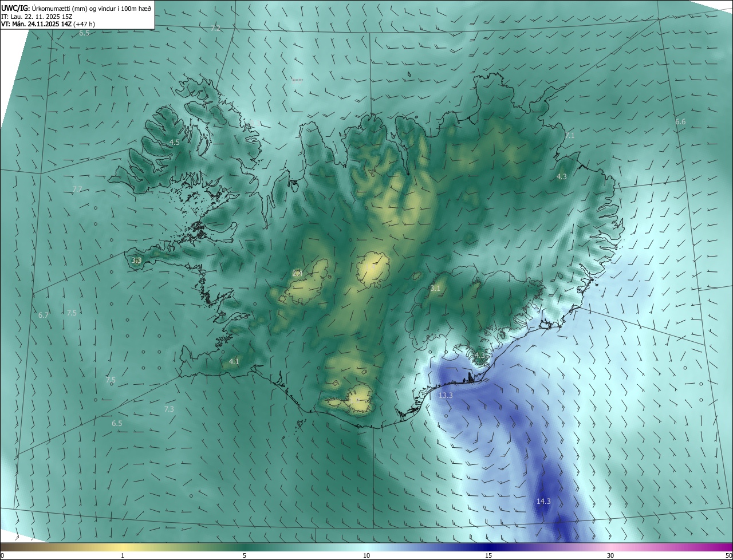
Task: Select the 13.3 value on the southeast coast
Action: point(446,395)
